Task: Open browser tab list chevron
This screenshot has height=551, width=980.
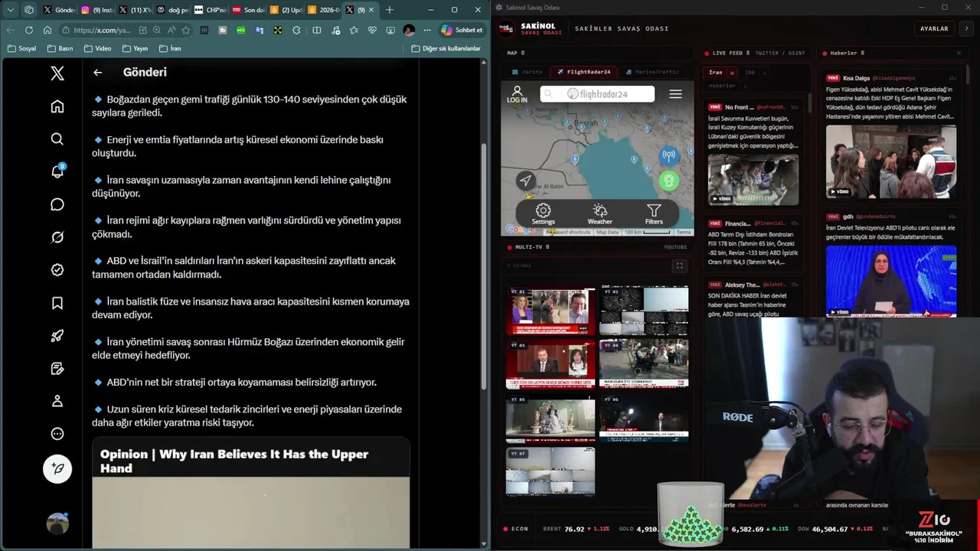Action: tap(10, 10)
